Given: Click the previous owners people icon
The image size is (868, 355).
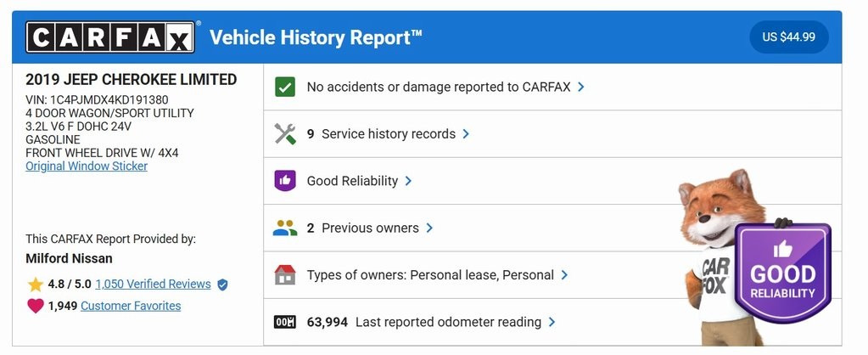Looking at the screenshot, I should coord(285,228).
